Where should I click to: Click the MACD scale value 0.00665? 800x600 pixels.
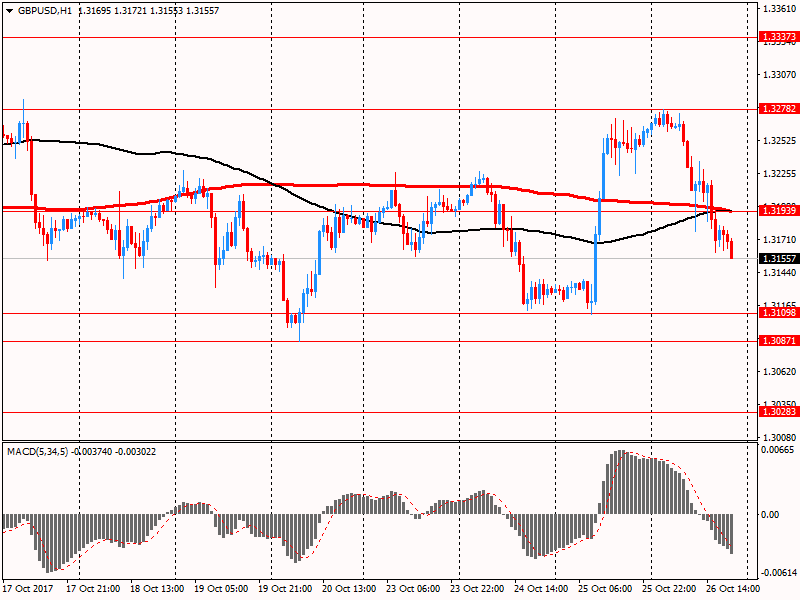[x=778, y=449]
